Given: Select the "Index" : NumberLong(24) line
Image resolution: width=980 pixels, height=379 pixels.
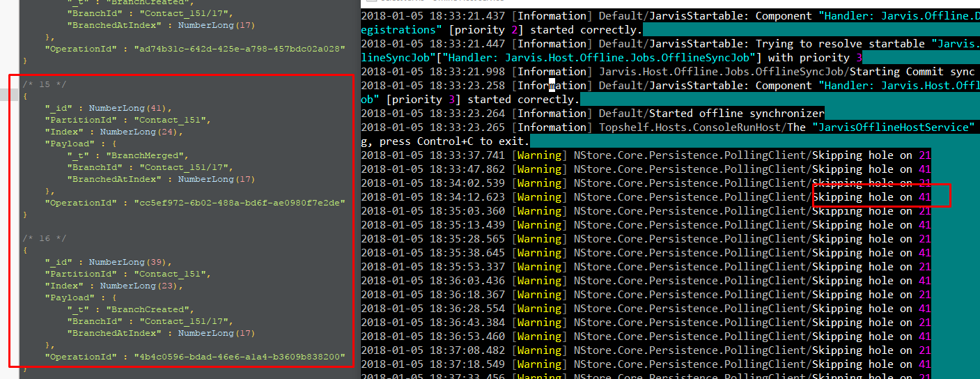Looking at the screenshot, I should 114,132.
